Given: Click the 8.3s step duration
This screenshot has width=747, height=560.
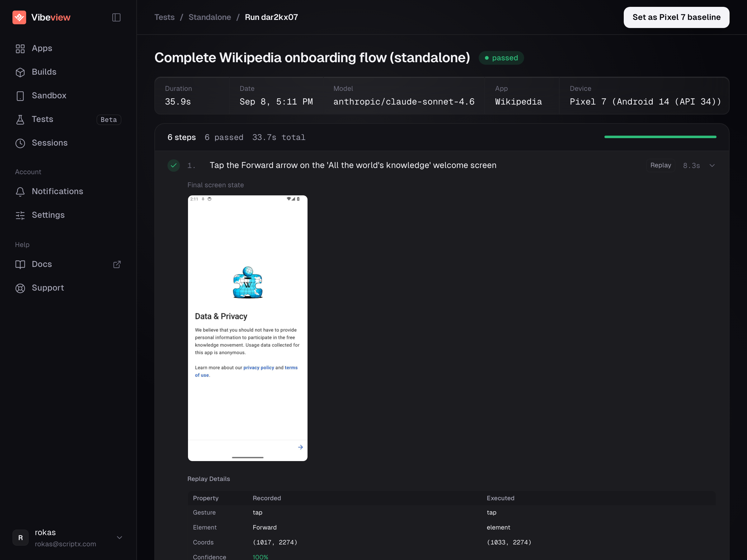Looking at the screenshot, I should click(x=691, y=166).
